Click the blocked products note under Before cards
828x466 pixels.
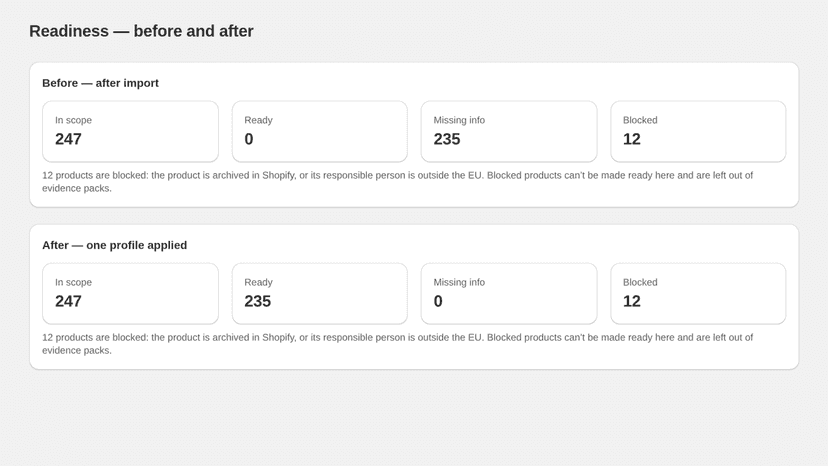(398, 182)
